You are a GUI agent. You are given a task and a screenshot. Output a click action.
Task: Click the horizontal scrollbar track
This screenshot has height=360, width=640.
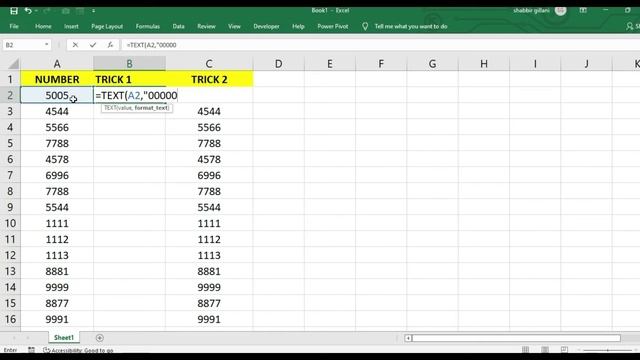click(x=516, y=338)
